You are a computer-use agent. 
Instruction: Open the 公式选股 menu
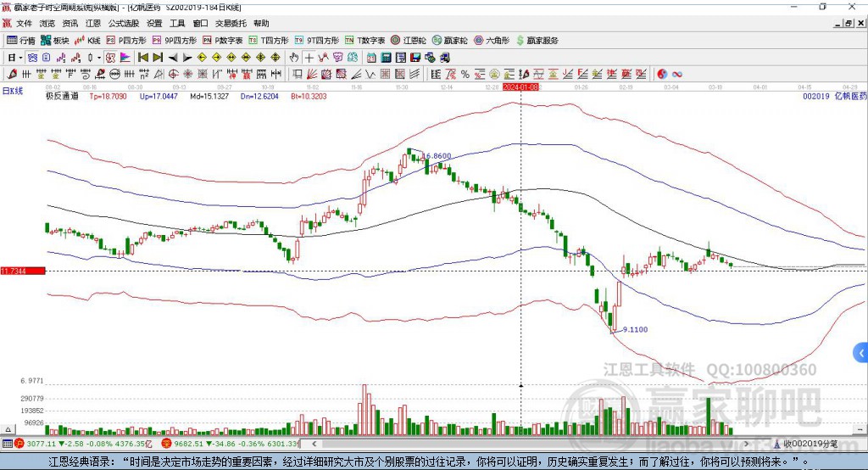[123, 24]
